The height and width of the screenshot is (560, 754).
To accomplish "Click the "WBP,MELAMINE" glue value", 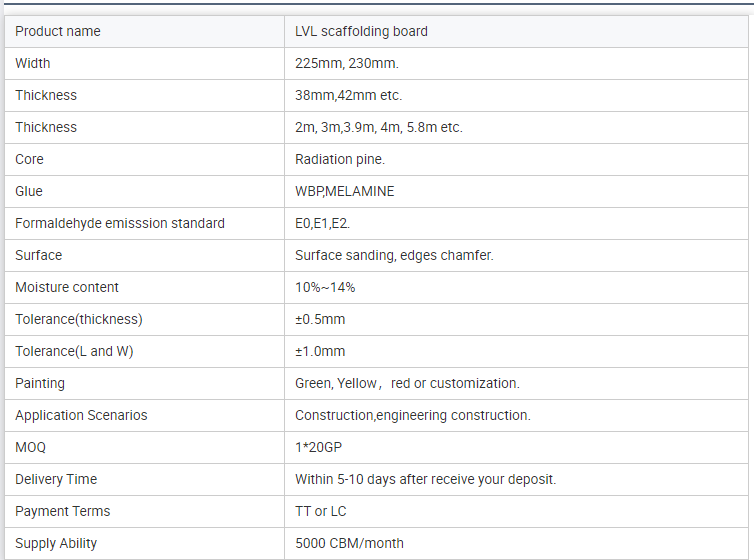I will click(x=344, y=191).
